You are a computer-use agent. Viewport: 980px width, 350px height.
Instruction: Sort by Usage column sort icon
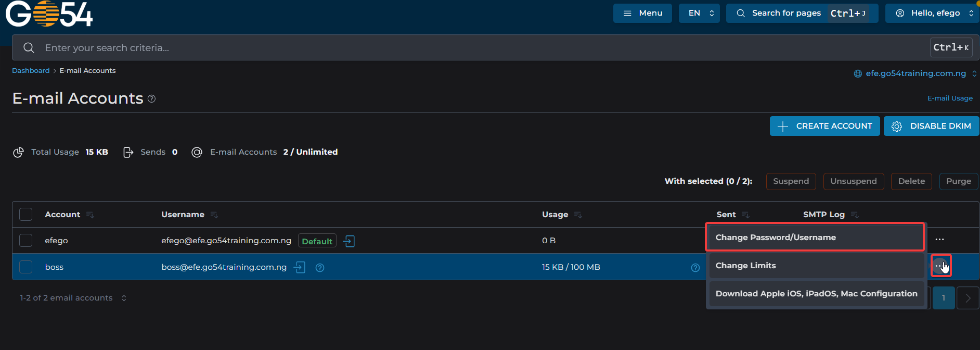pos(577,215)
